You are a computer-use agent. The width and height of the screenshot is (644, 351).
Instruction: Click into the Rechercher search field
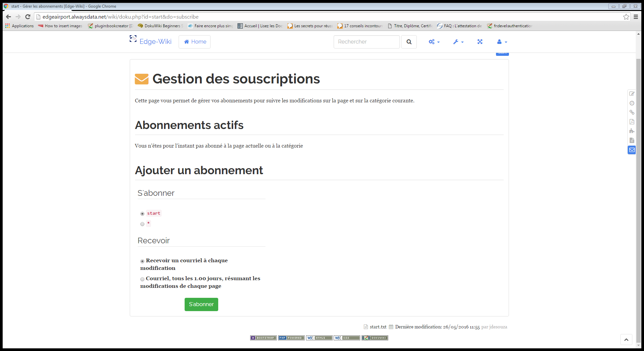[x=366, y=42]
